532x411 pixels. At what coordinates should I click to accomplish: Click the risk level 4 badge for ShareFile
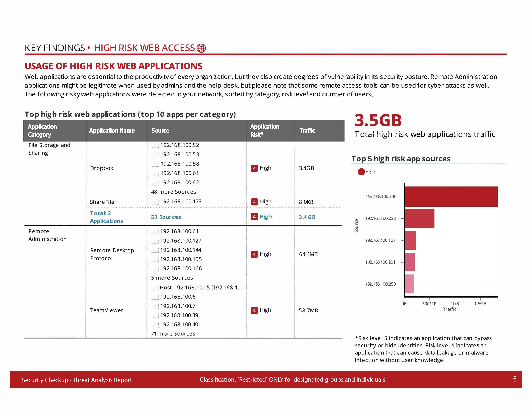click(x=254, y=202)
